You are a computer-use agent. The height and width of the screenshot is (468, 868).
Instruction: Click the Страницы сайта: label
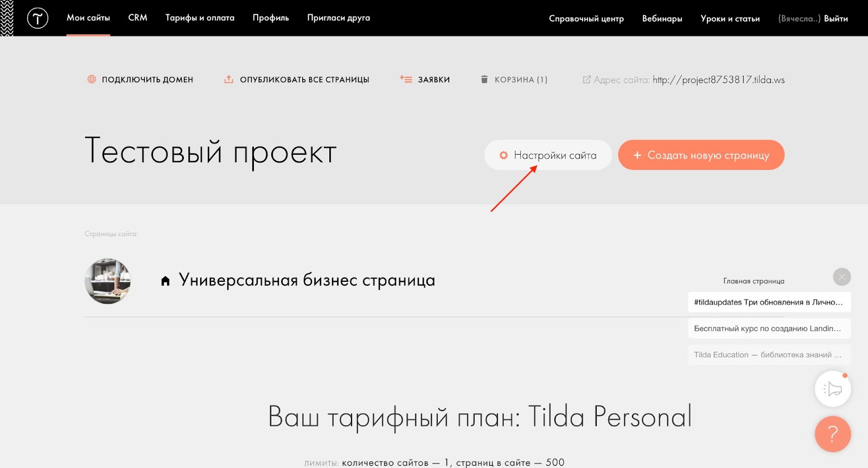click(x=111, y=234)
